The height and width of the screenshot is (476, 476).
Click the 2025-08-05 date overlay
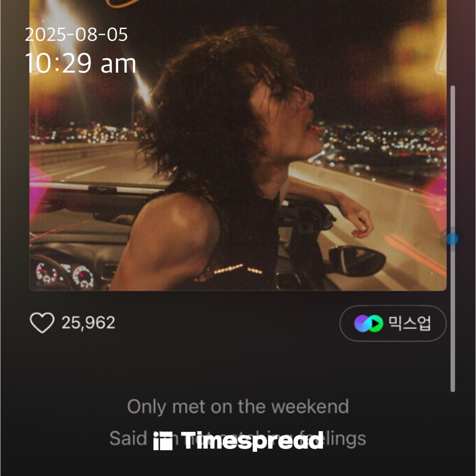point(76,35)
